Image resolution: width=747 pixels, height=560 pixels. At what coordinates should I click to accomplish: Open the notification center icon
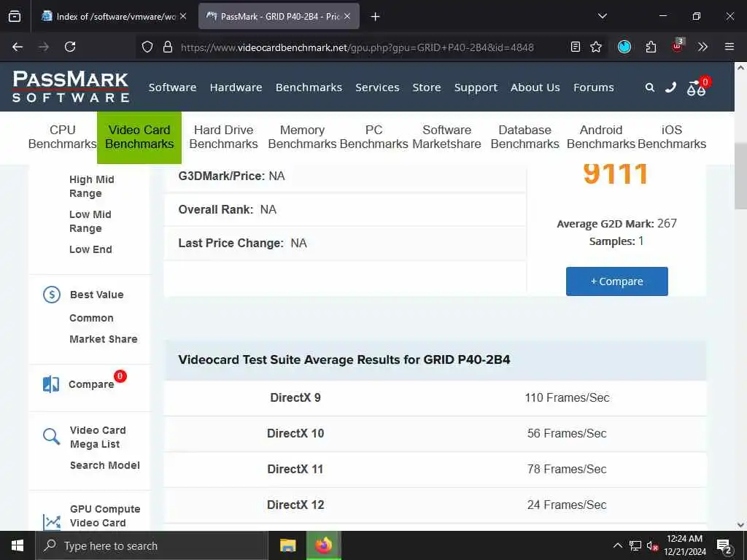[x=724, y=546]
